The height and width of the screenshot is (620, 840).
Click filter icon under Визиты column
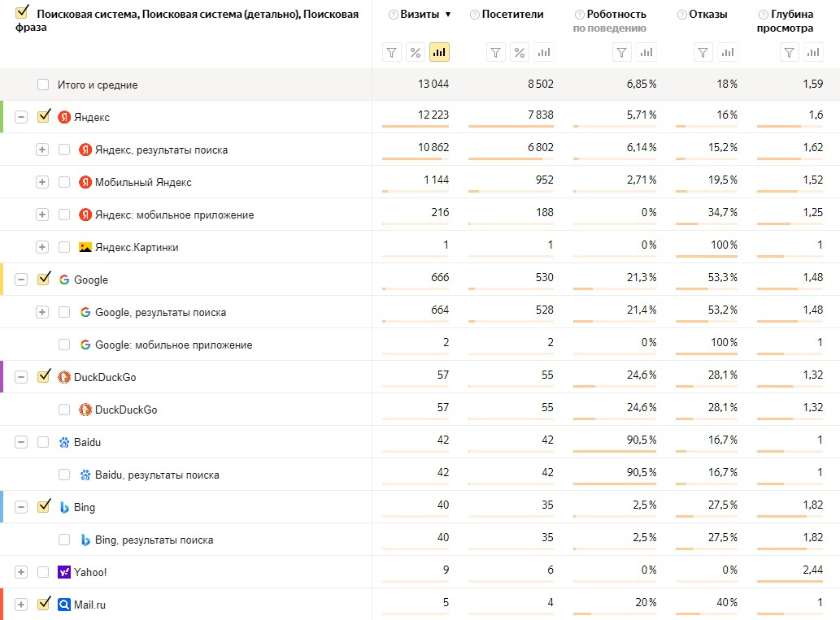point(392,53)
